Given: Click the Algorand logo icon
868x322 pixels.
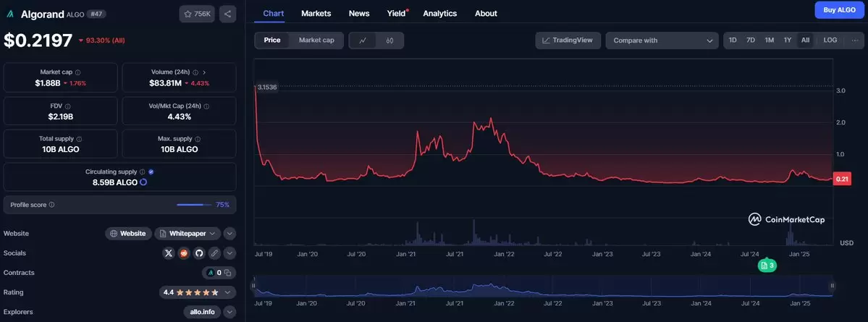Looking at the screenshot, I should click(x=10, y=14).
